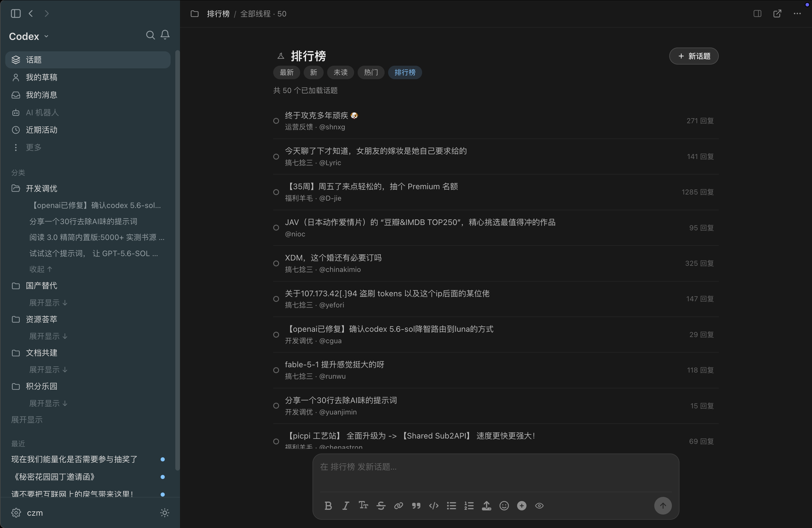Toggle circle for 终于攻克多年顽疾 topic

[x=276, y=121]
